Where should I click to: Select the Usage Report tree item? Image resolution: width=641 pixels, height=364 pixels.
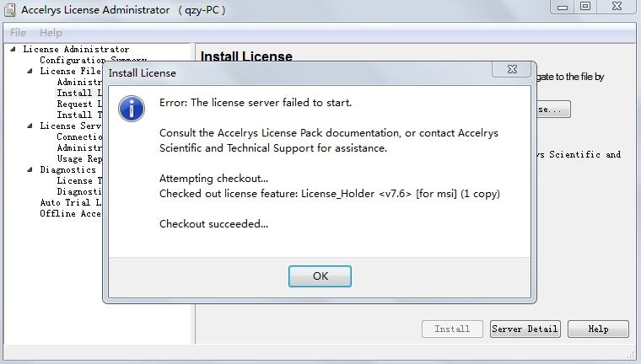pos(79,159)
